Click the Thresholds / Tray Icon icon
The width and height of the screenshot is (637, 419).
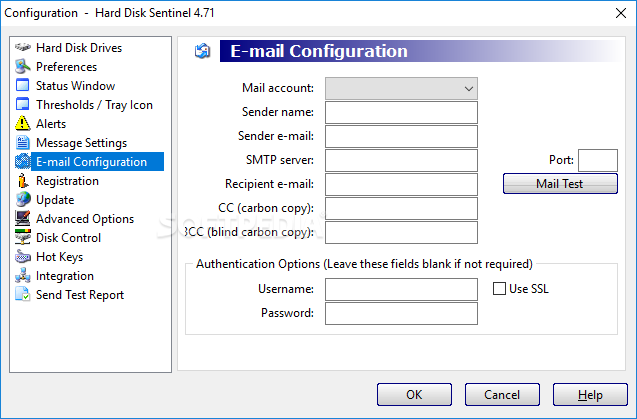coord(23,104)
